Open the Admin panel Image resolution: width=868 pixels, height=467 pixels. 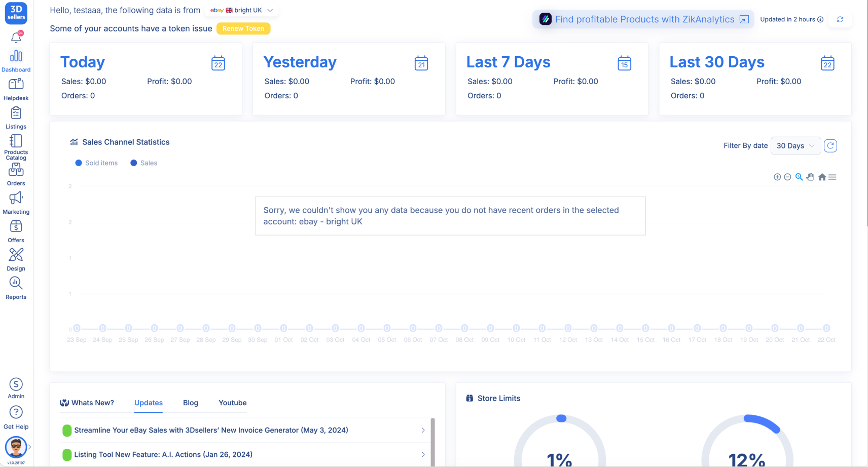[16, 388]
